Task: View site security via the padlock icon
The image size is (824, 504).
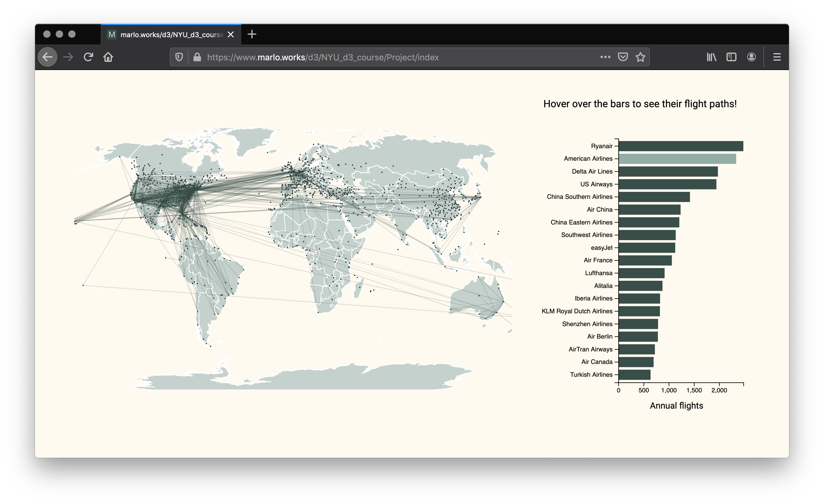Action: 197,57
